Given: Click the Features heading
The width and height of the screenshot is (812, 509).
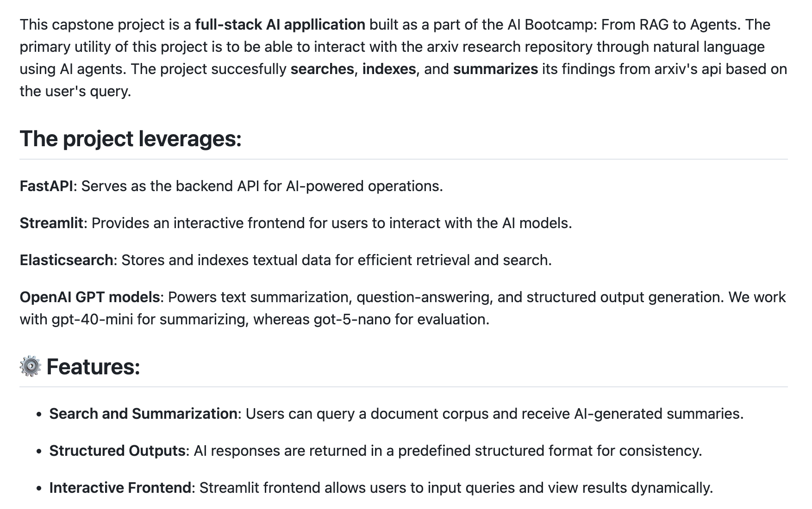Looking at the screenshot, I should [93, 366].
